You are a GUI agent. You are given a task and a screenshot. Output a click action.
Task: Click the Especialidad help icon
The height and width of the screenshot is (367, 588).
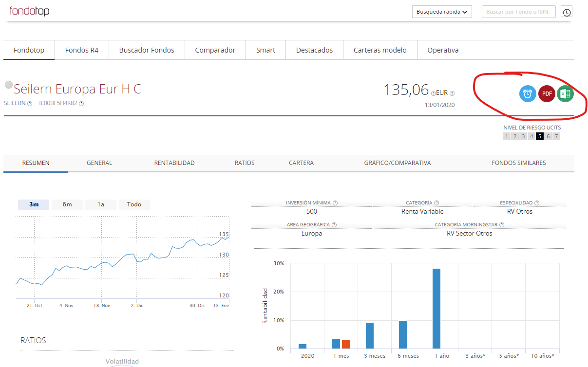(x=537, y=203)
